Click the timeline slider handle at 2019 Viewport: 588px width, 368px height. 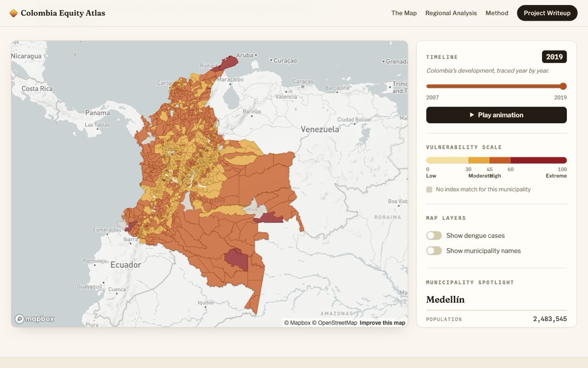tap(563, 86)
